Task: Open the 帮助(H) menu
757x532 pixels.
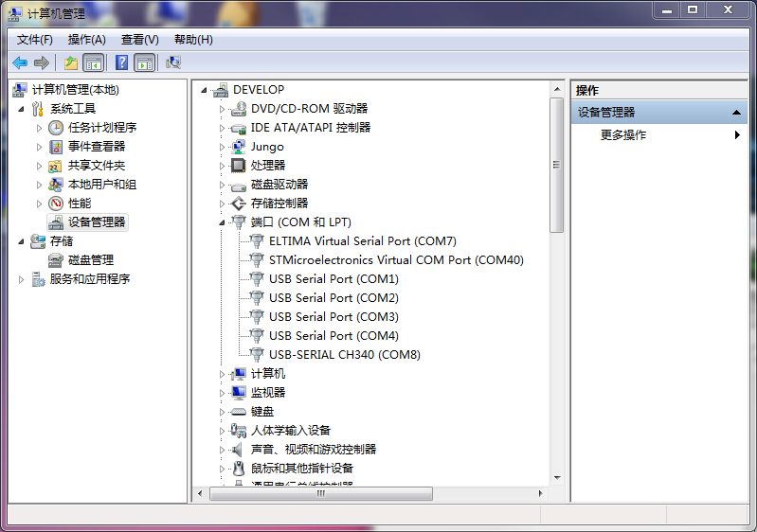Action: pyautogui.click(x=193, y=40)
